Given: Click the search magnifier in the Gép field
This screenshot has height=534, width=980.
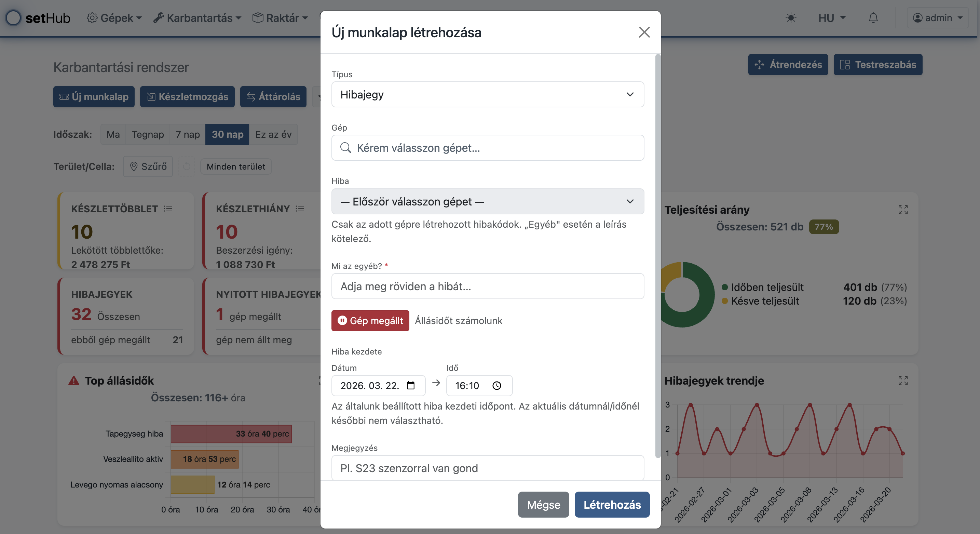Looking at the screenshot, I should click(x=345, y=148).
